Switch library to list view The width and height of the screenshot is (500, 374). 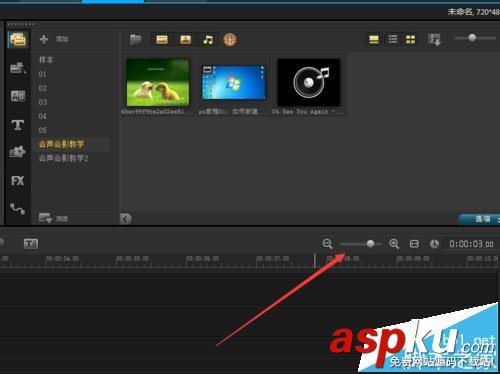point(393,39)
